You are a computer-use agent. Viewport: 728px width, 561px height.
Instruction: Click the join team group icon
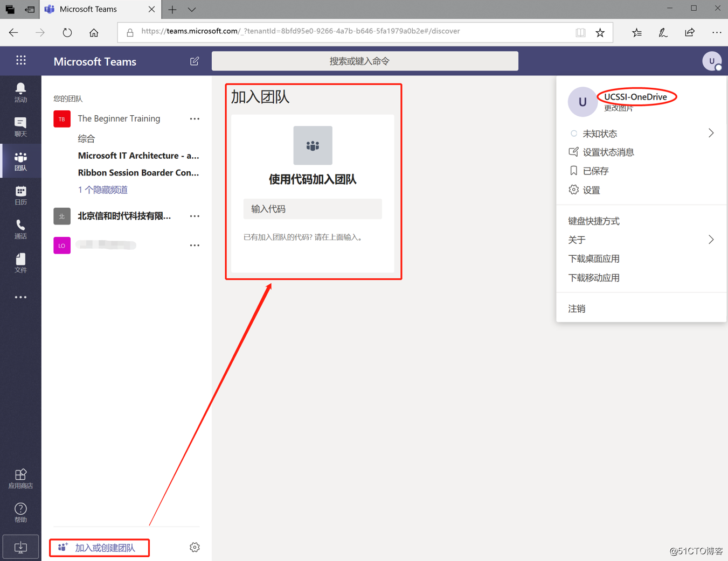pyautogui.click(x=313, y=145)
